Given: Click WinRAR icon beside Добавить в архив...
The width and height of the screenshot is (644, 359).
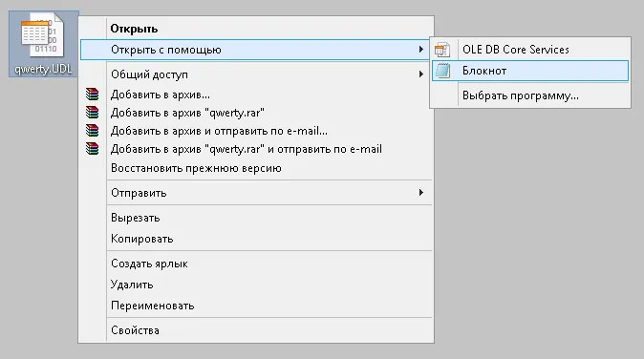Looking at the screenshot, I should (x=93, y=95).
